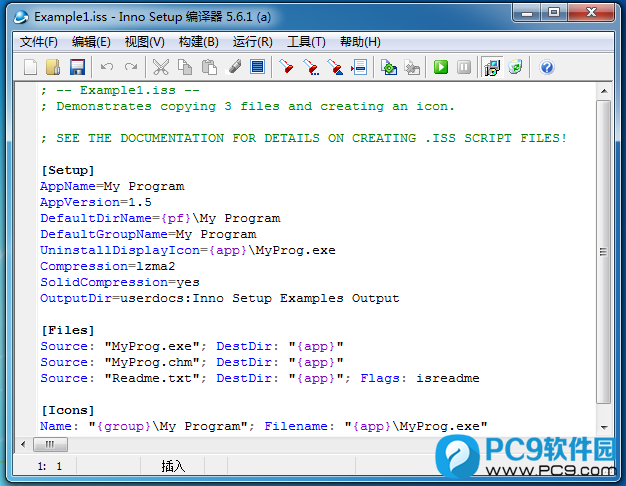Click the New file toolbar icon
This screenshot has width=626, height=486.
pos(30,67)
